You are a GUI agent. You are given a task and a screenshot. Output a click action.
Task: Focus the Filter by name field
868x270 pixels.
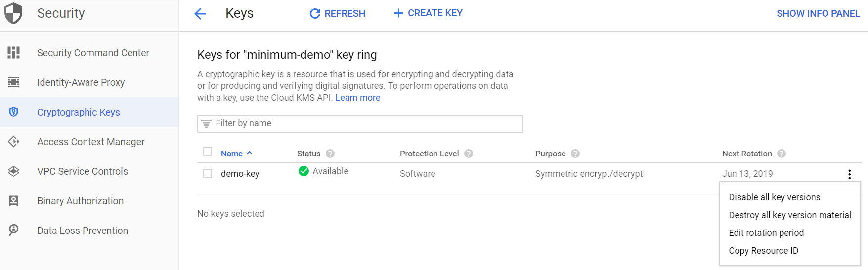click(360, 124)
